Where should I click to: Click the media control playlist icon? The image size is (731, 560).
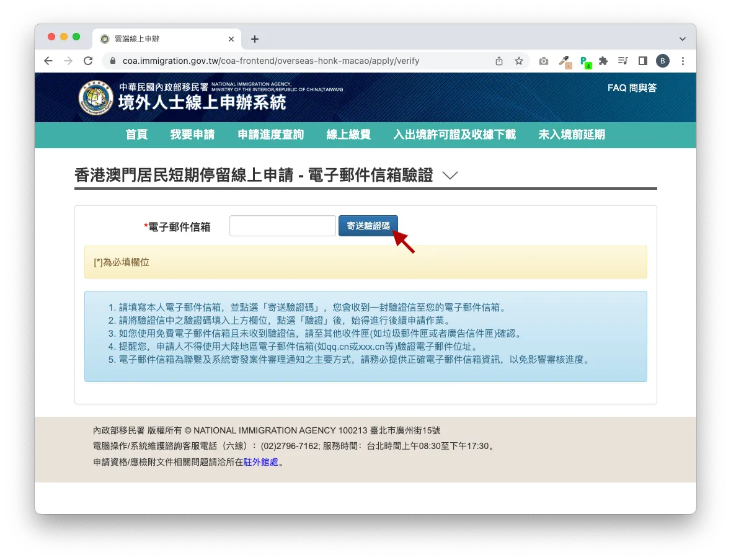pyautogui.click(x=623, y=61)
